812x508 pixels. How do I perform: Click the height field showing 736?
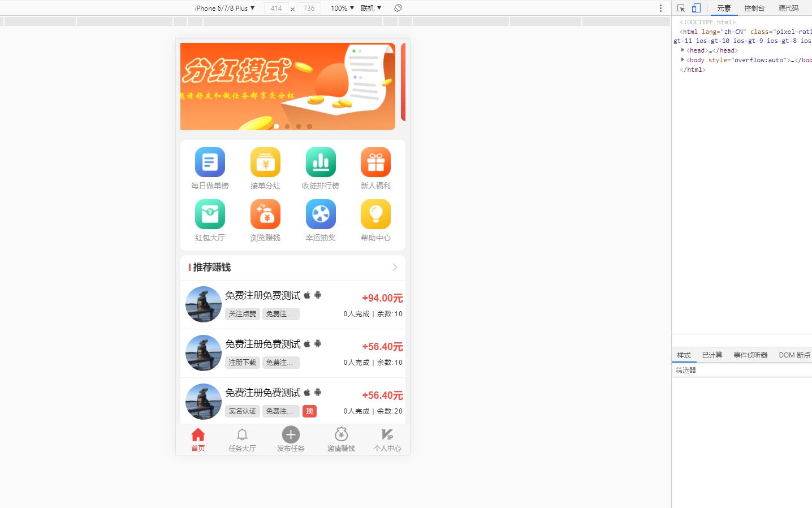point(309,8)
